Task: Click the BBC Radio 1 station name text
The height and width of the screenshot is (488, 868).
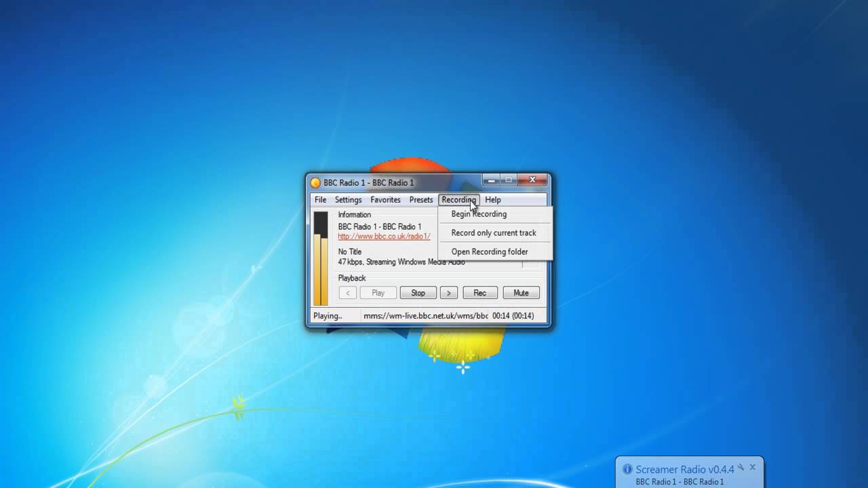Action: click(380, 226)
